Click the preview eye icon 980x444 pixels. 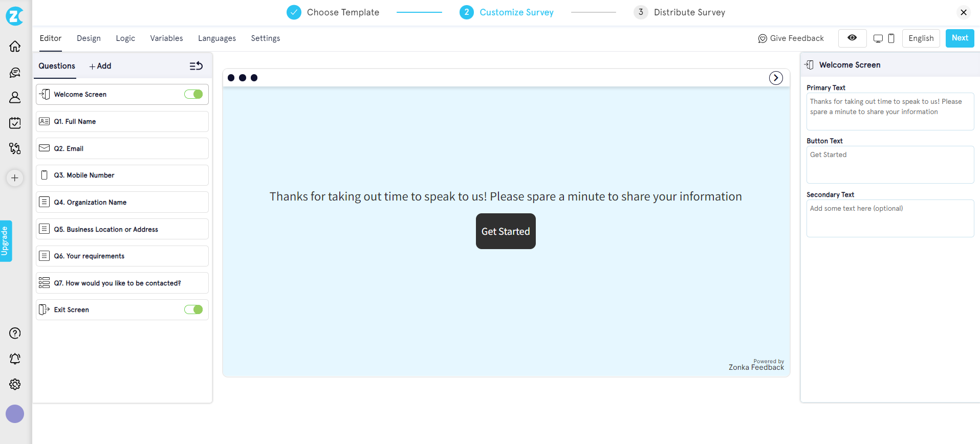(852, 38)
